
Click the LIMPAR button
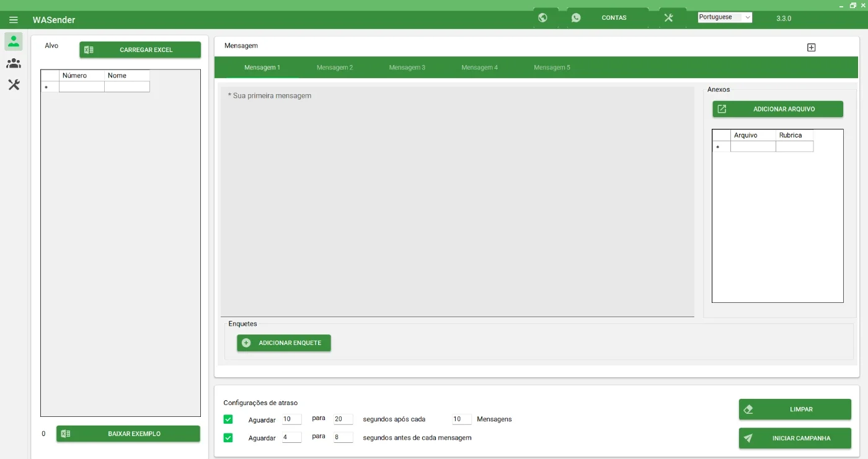point(795,409)
